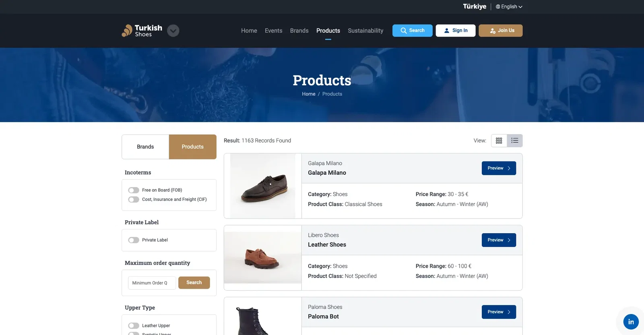Enable the Free on Board (FOB) toggle
The image size is (644, 335).
click(x=134, y=190)
